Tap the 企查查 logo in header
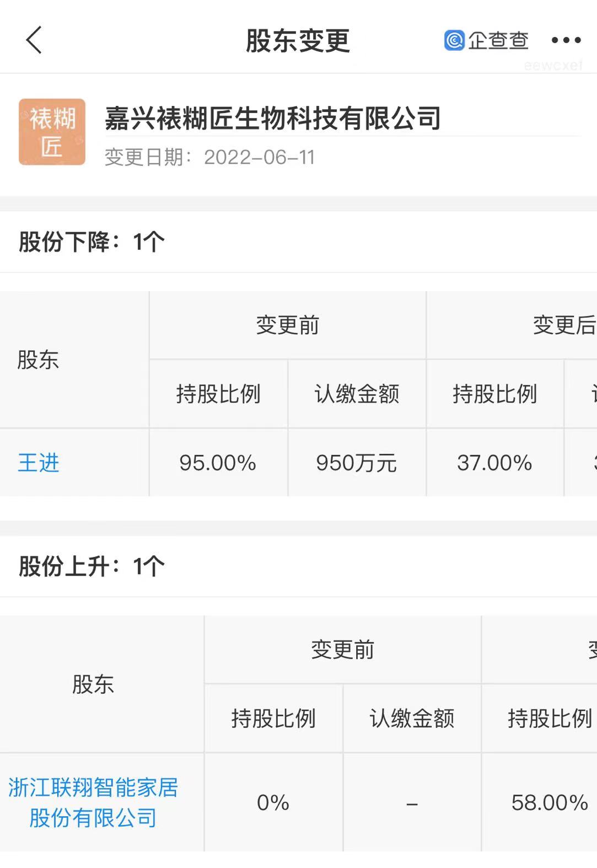The image size is (597, 868). (486, 40)
